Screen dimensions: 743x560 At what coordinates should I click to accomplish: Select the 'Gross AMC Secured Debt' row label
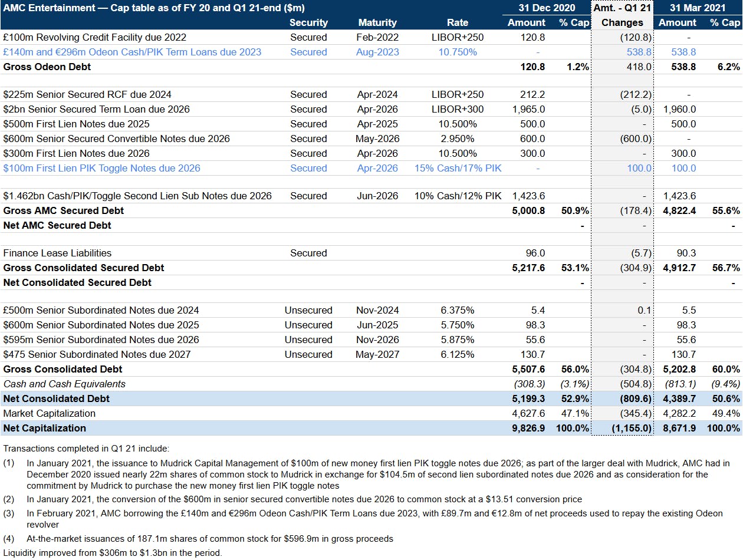(64, 210)
